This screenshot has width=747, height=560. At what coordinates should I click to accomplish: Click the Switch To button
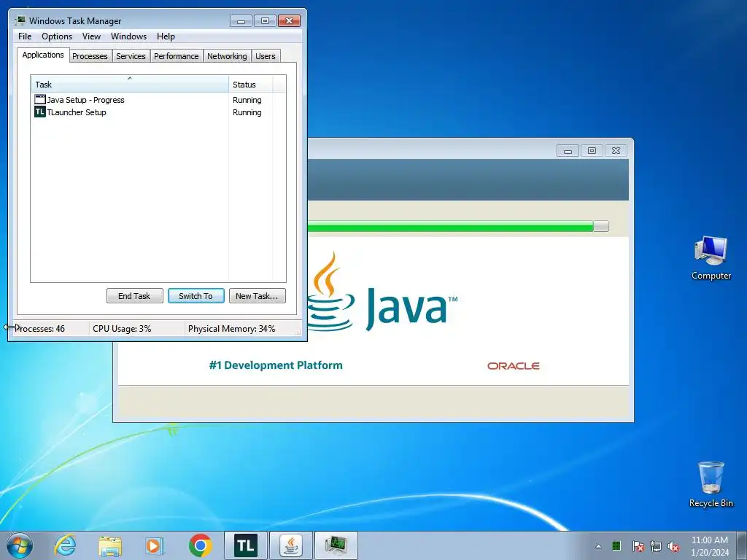196,296
